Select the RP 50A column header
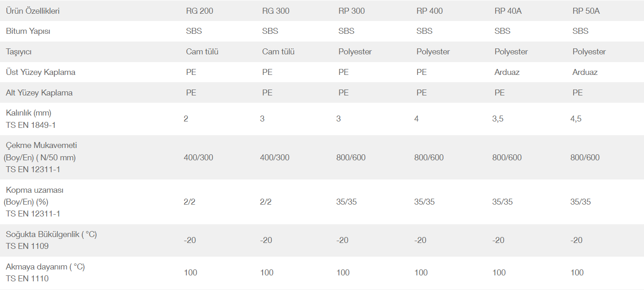 (x=586, y=11)
